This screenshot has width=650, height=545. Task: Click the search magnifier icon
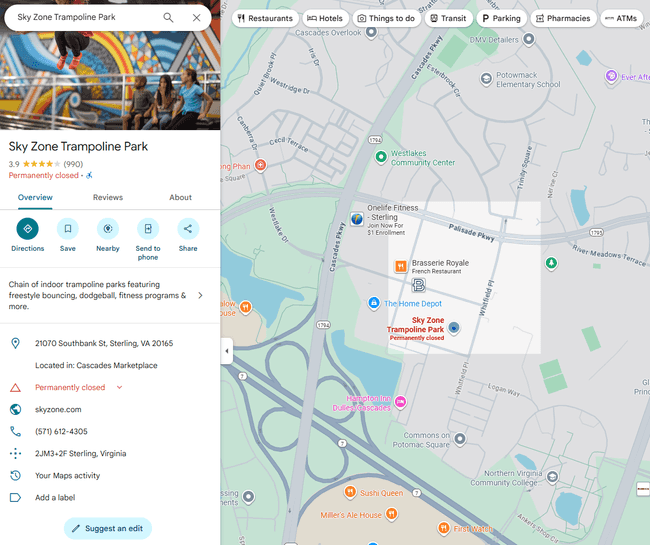pyautogui.click(x=168, y=18)
